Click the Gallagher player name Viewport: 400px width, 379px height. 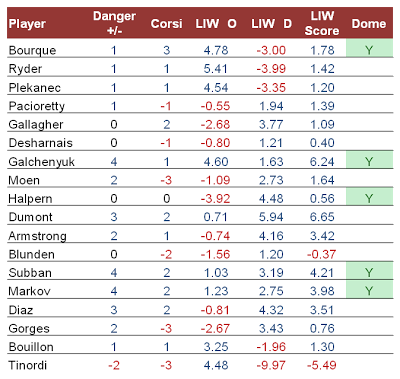36,125
